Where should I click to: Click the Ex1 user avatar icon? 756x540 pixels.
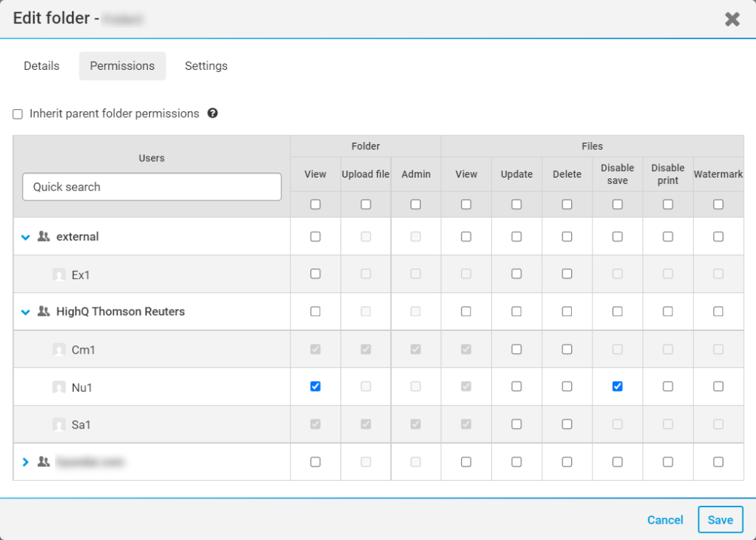[59, 275]
